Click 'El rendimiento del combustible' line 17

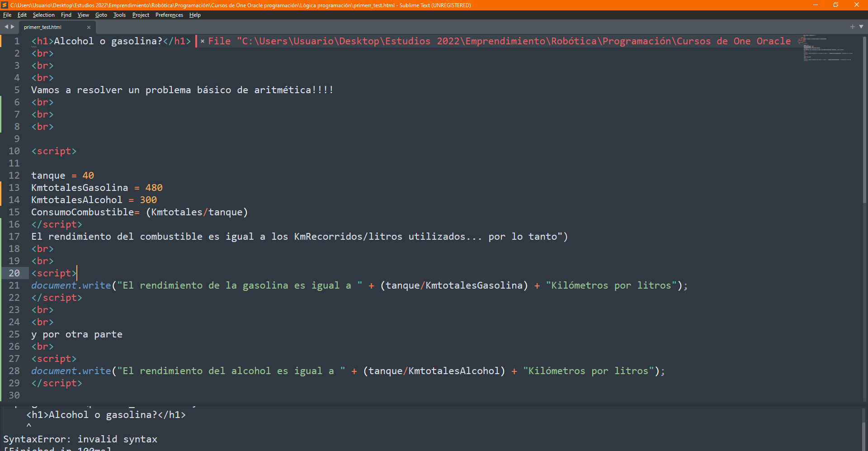coord(299,237)
